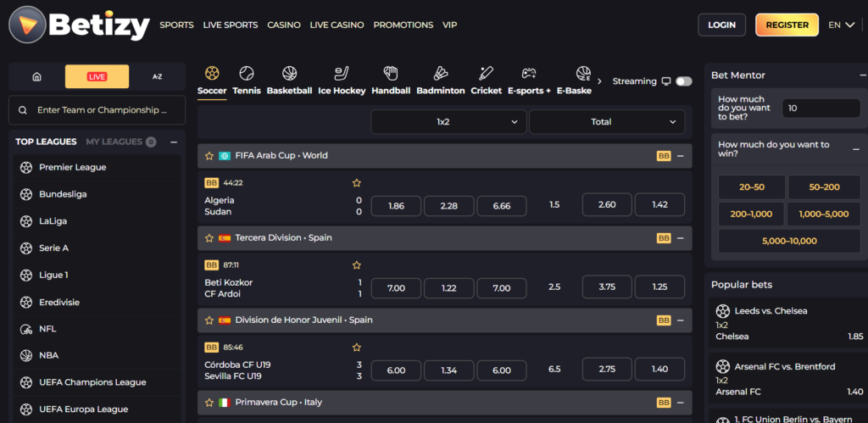The image size is (868, 423).
Task: Star the Córdoba CF U19 vs Sevilla FC U19 match
Action: [357, 348]
